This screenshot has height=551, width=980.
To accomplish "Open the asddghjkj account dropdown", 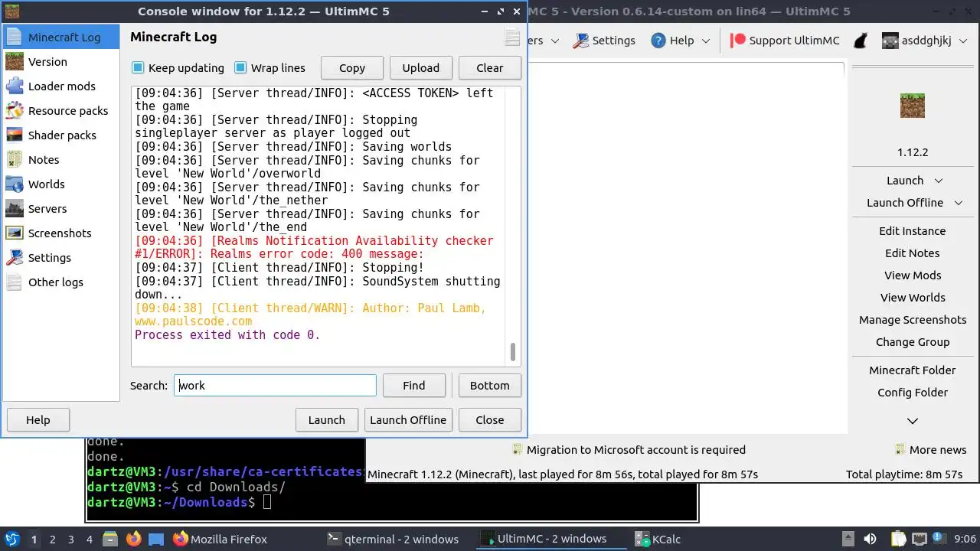I will tap(924, 41).
